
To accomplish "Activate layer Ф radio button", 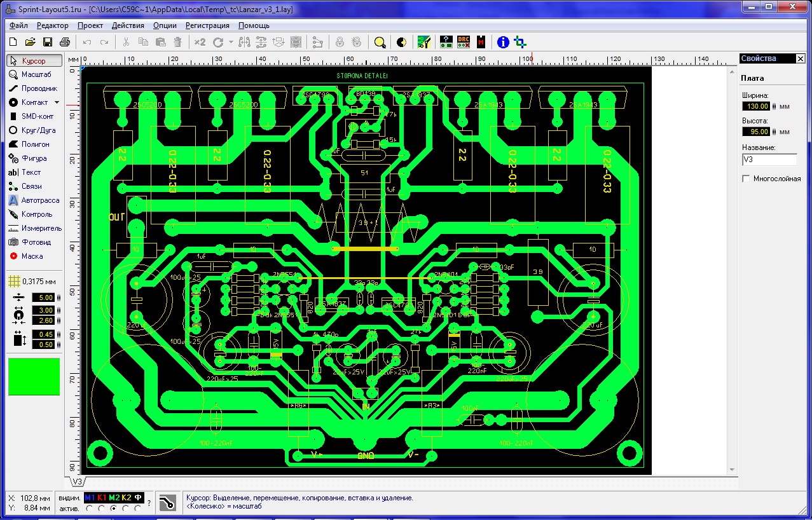I will (138, 509).
